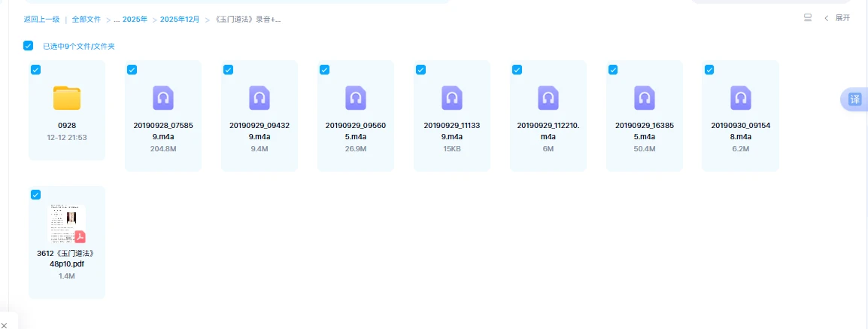Screen dimensions: 868x329
Task: Expand the collapsed breadcrumb ellipsis
Action: [117, 20]
